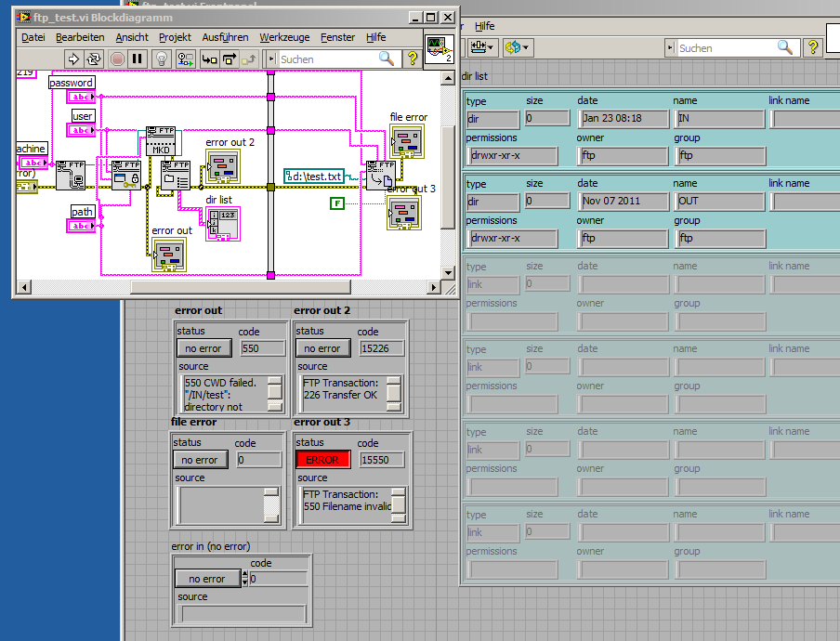Click the red ERROR status indicator in error out 3

[322, 460]
